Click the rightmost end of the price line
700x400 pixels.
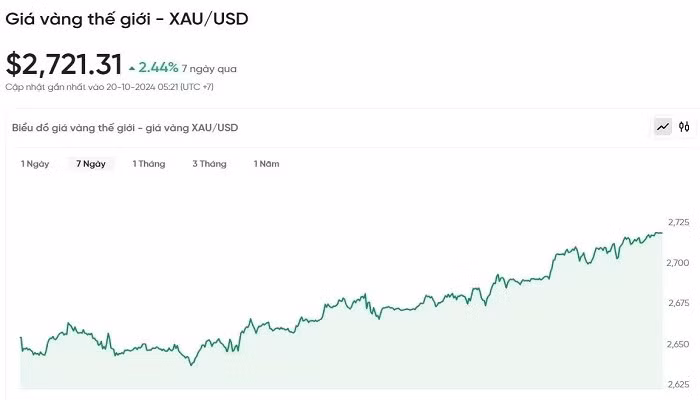[x=661, y=233]
